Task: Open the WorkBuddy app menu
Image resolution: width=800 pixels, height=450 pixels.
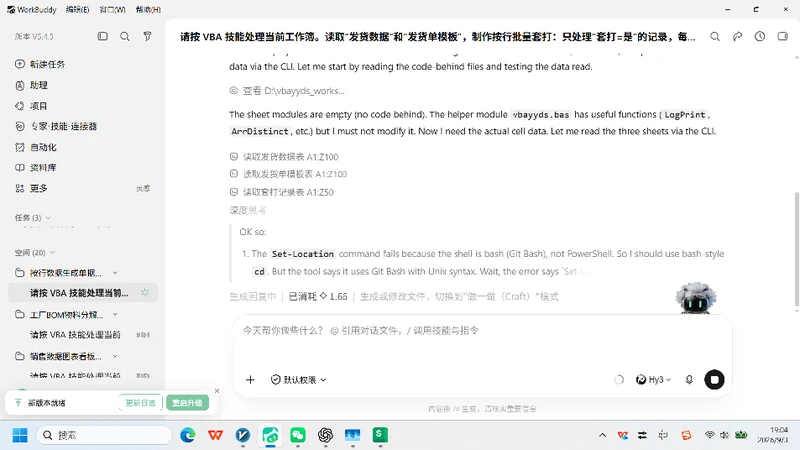Action: point(32,10)
